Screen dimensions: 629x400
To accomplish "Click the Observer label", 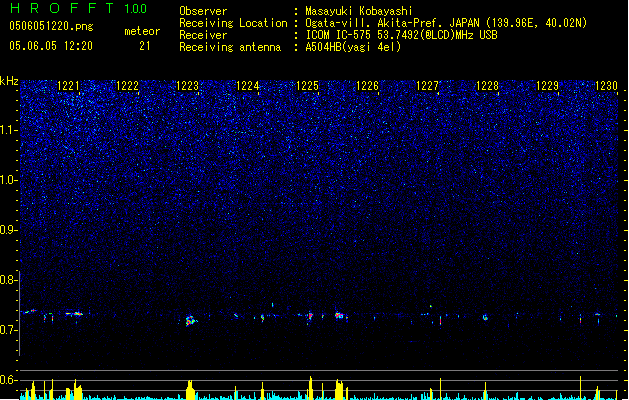I will (203, 11).
